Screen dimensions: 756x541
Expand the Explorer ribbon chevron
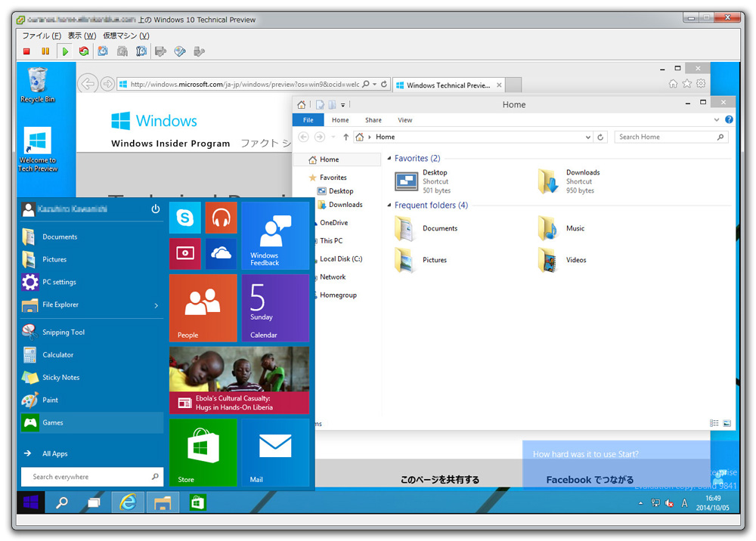pos(717,119)
